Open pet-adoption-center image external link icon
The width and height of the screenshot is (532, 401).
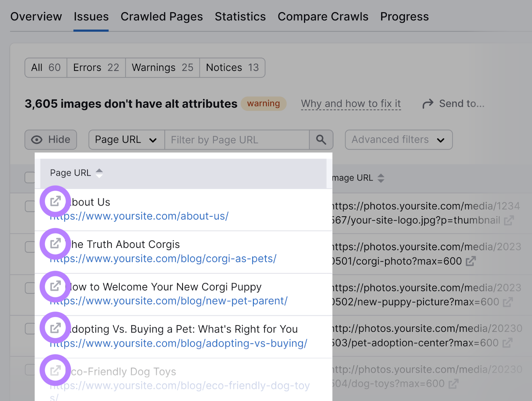pos(507,343)
